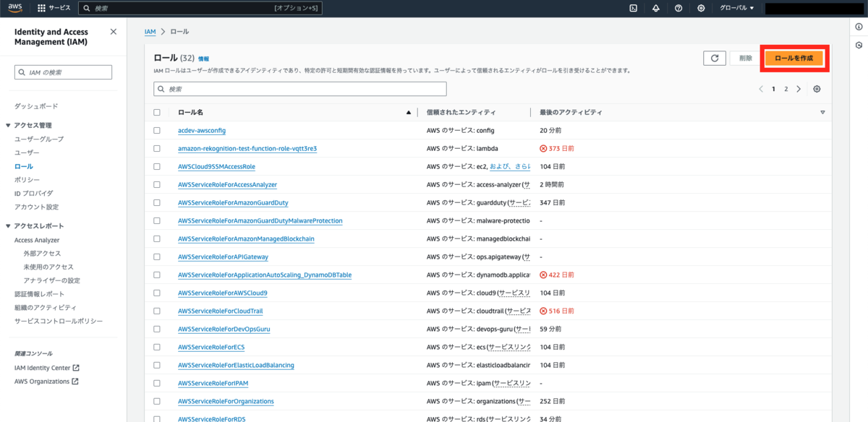868x422 pixels.
Task: Launch the CloudShell terminal icon
Action: click(634, 8)
